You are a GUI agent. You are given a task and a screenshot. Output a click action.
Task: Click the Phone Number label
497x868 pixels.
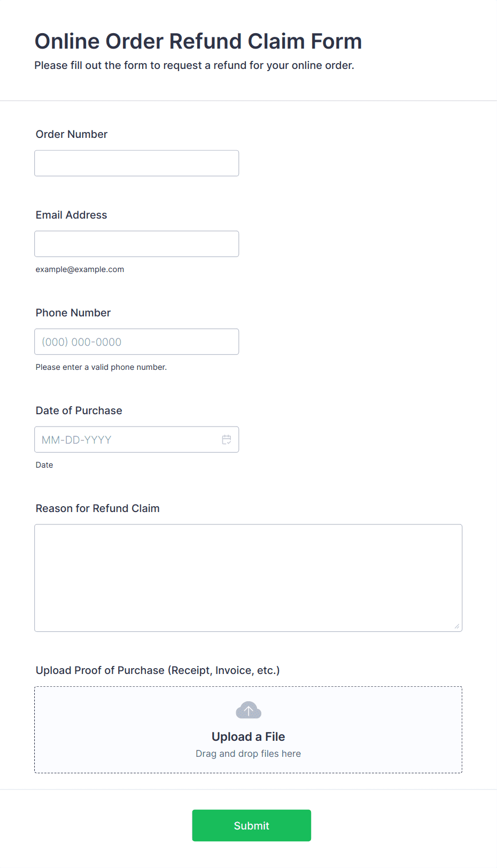tap(73, 313)
